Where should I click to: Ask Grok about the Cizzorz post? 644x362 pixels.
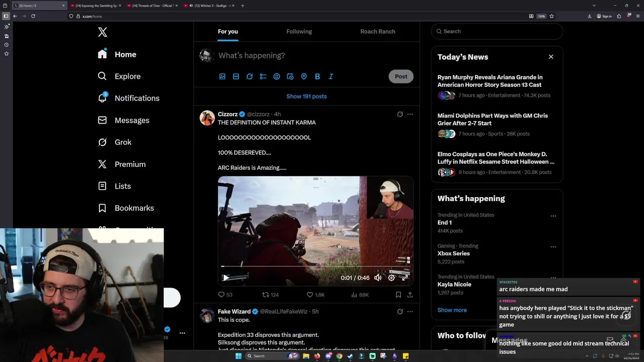tap(400, 114)
